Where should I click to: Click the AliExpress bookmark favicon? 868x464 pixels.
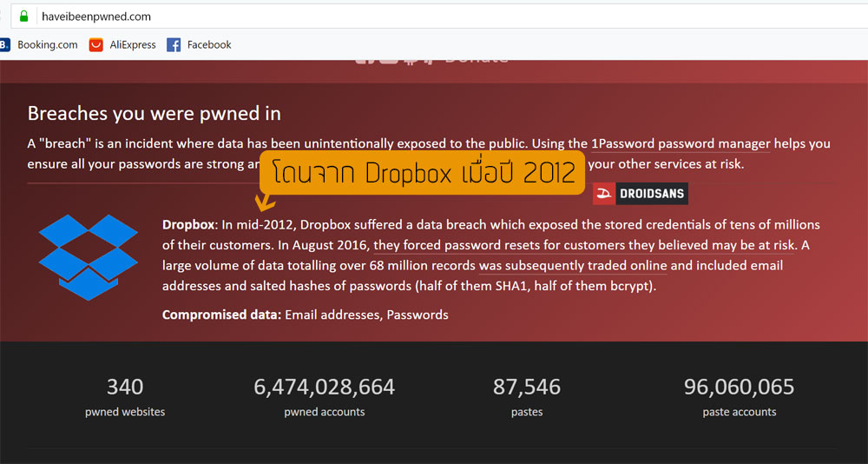pyautogui.click(x=95, y=45)
